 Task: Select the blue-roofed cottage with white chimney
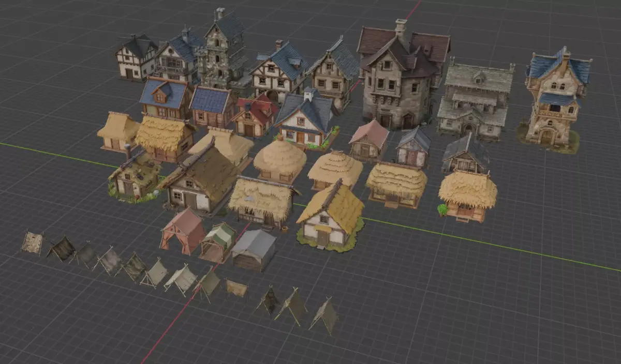point(306,119)
